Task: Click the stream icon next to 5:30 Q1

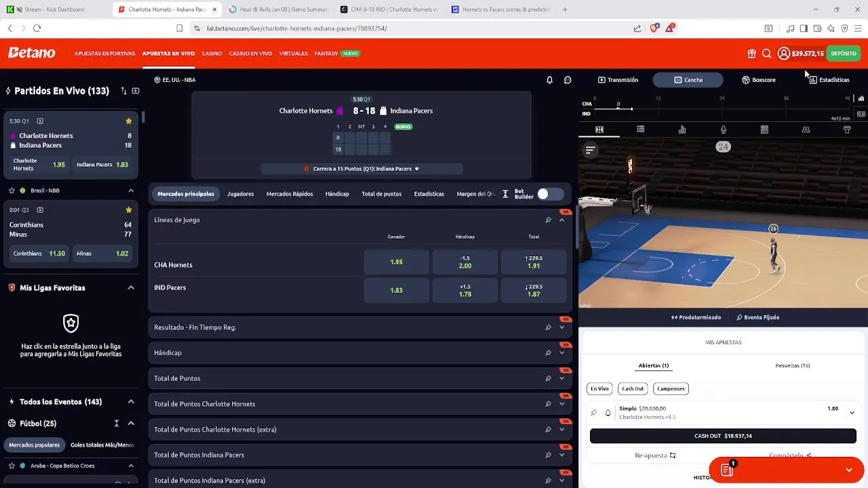Action: pos(40,121)
